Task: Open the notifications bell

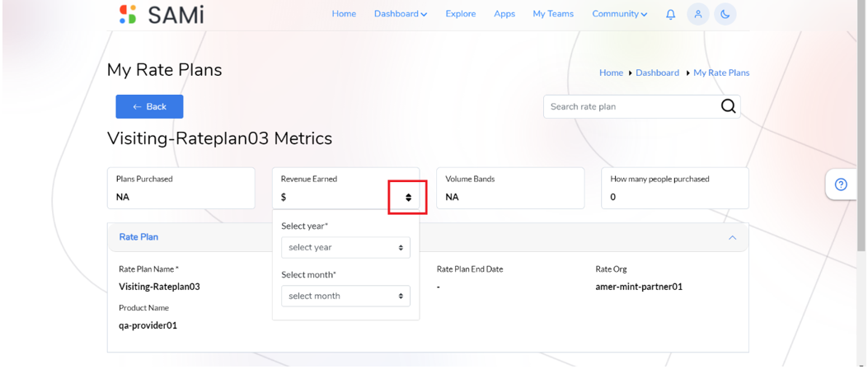Action: [x=670, y=14]
